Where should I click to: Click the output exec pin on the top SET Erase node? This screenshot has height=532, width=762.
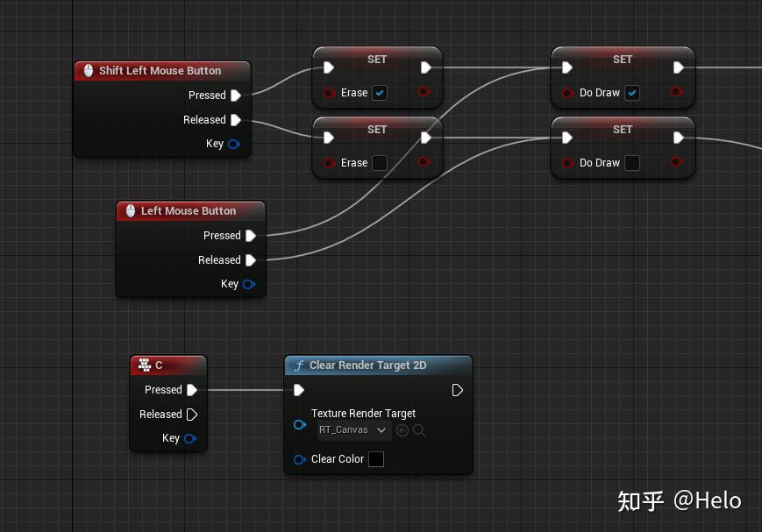(x=424, y=66)
